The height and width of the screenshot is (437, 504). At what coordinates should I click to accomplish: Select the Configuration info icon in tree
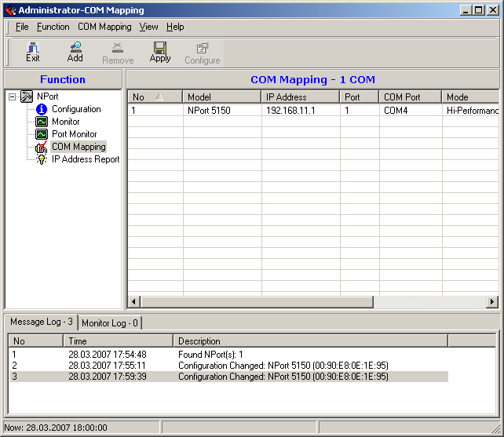pos(42,109)
